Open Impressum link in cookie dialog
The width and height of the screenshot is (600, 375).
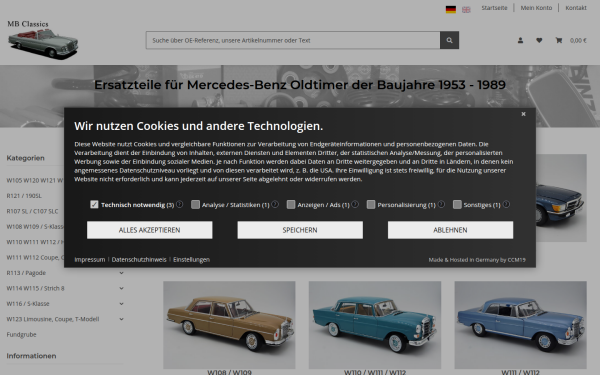(90, 259)
